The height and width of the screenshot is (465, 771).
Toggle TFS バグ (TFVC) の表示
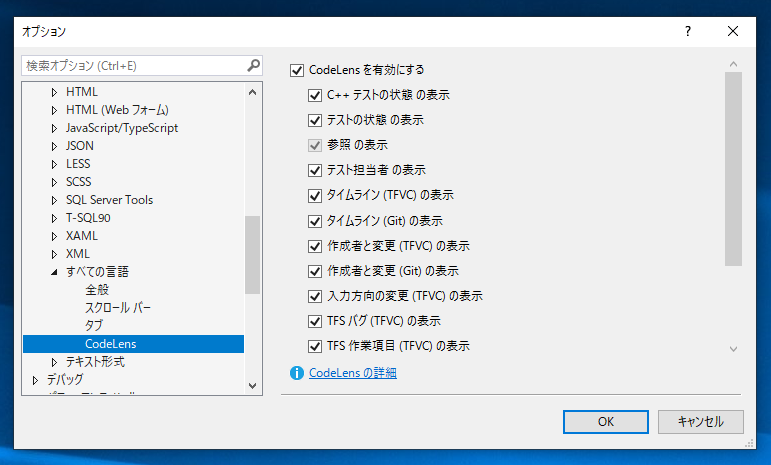[315, 321]
